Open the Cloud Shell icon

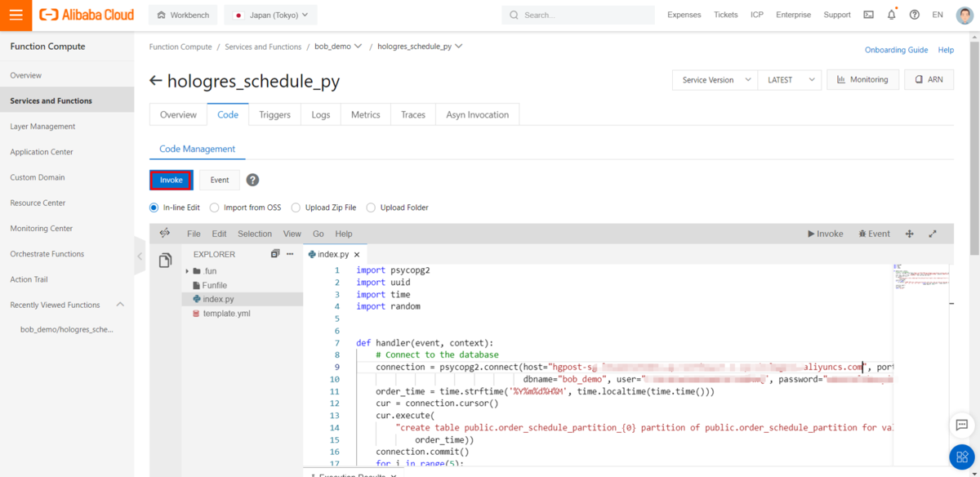coord(868,15)
